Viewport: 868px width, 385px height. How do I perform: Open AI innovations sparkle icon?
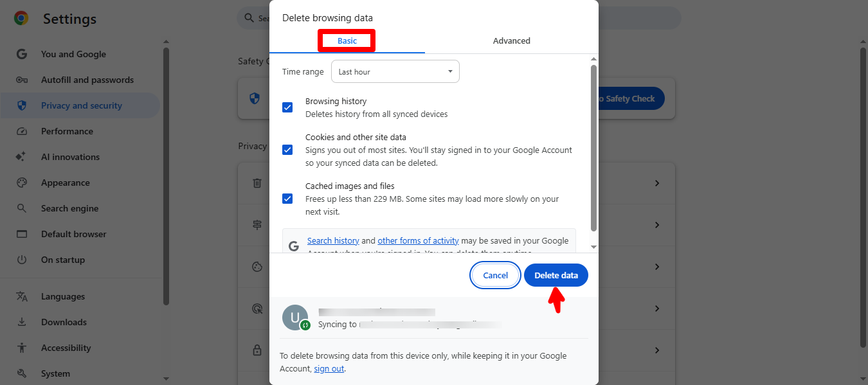(22, 157)
